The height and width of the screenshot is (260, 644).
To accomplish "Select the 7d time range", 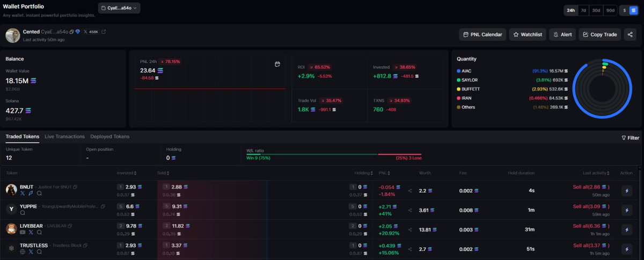I will (x=583, y=10).
